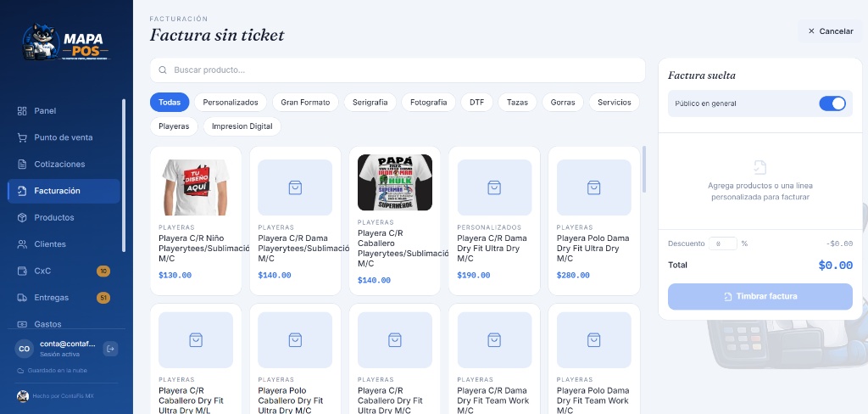Filter by DTF category
This screenshot has width=868, height=414.
(x=476, y=102)
